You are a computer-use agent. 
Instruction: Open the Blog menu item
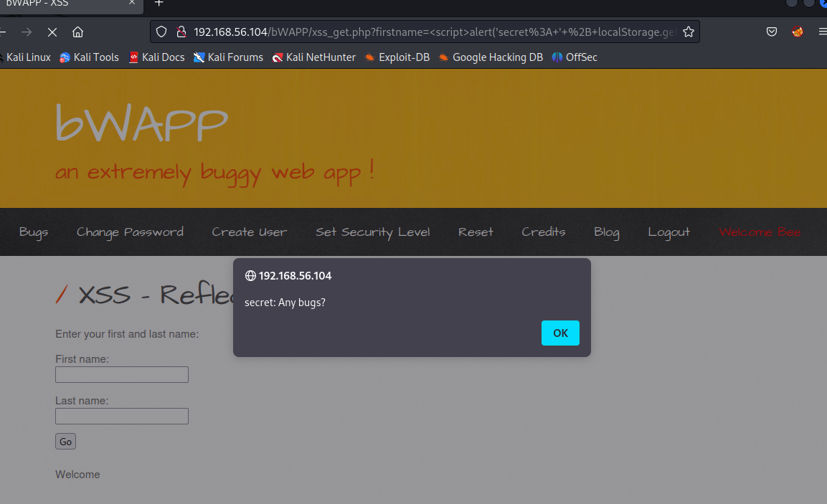click(607, 232)
